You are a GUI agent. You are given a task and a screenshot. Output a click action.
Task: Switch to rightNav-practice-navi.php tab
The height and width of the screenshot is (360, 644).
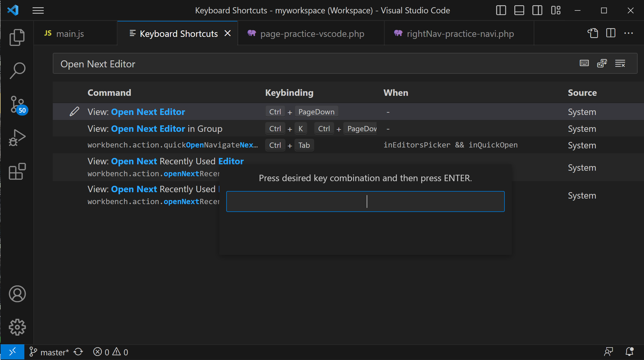(x=459, y=33)
